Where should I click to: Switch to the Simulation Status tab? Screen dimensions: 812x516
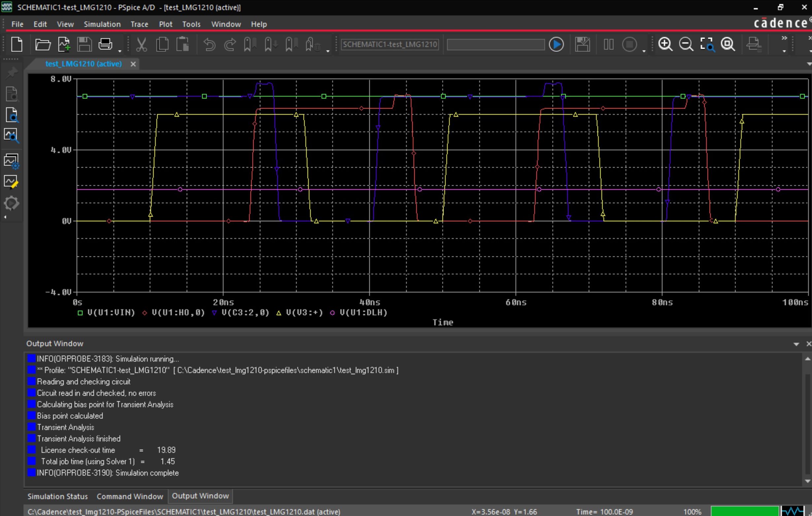(57, 497)
